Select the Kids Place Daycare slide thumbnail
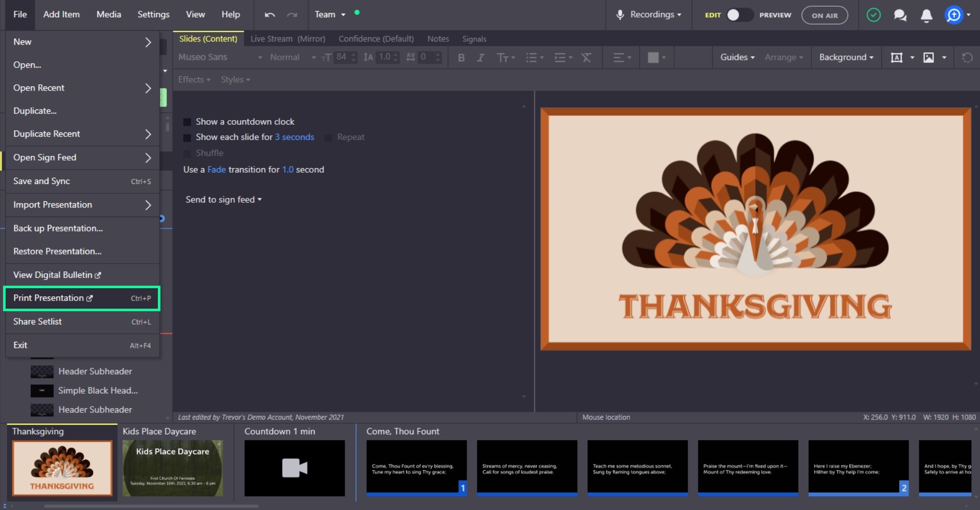980x510 pixels. (173, 469)
